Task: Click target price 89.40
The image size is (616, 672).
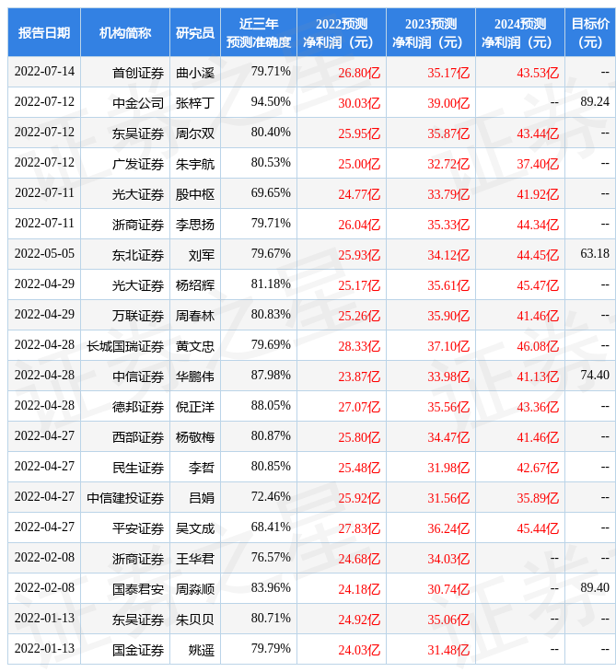Action: coord(595,588)
